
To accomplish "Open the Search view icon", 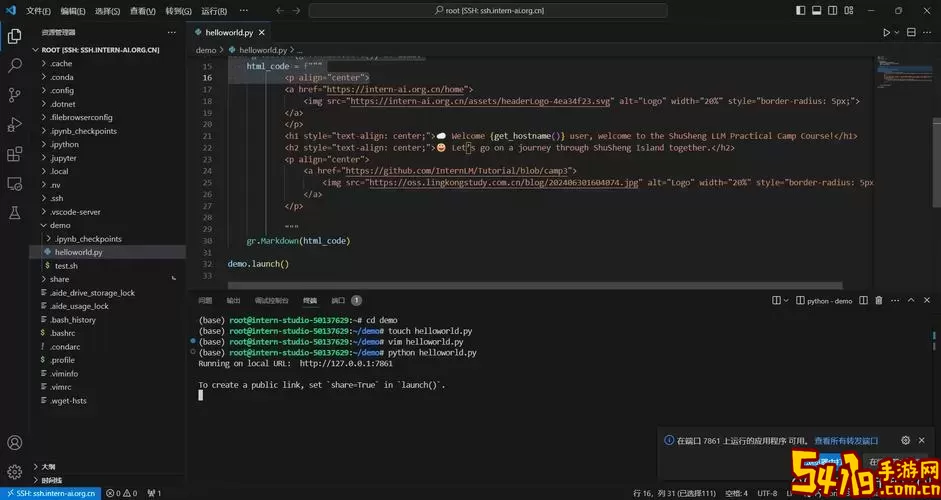I will pos(14,65).
